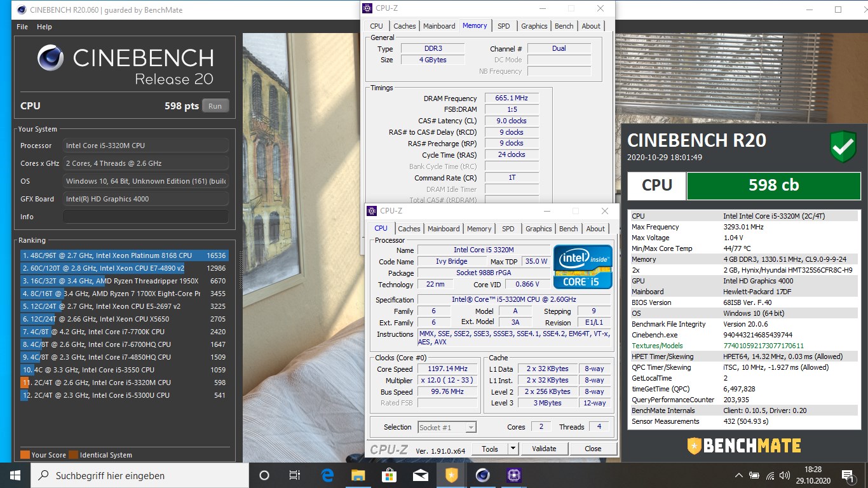Viewport: 868px width, 488px height.
Task: Click the BENCHMATE logo at panel bottom
Action: [743, 445]
